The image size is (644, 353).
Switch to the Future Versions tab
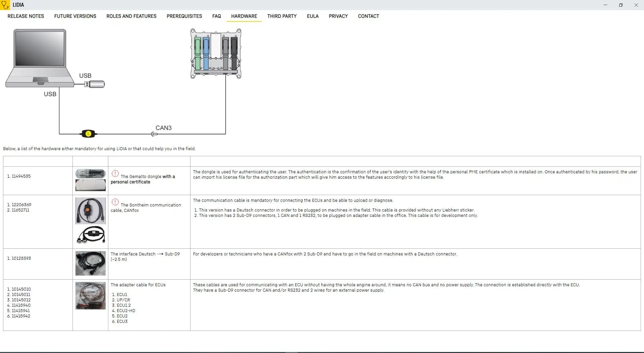coord(75,16)
